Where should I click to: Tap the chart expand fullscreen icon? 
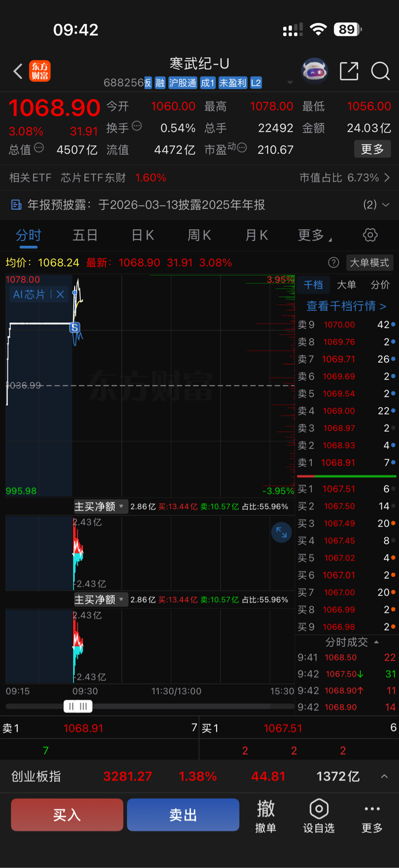point(281,532)
